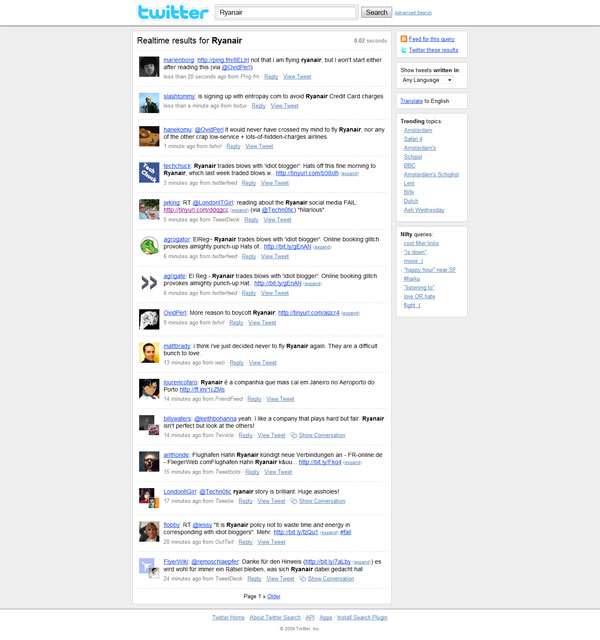
Task: Open About Twitter Search footer link
Action: click(275, 618)
